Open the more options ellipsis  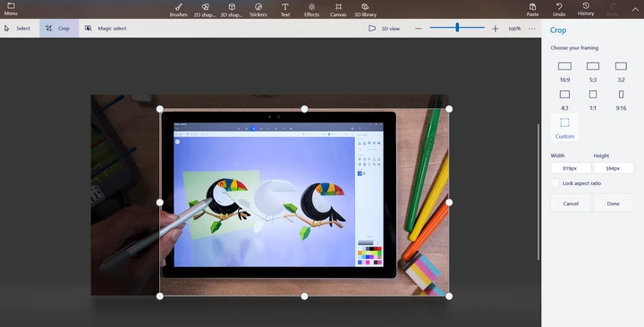(532, 29)
